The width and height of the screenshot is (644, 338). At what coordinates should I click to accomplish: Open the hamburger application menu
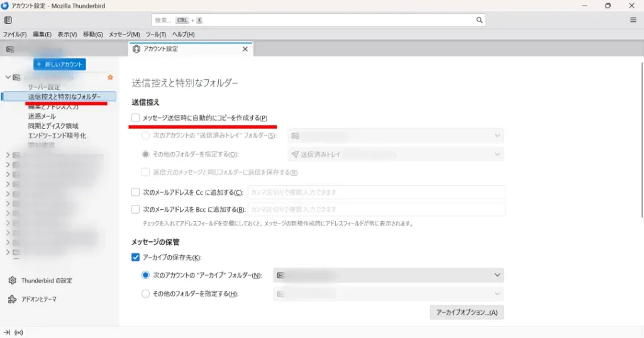633,20
